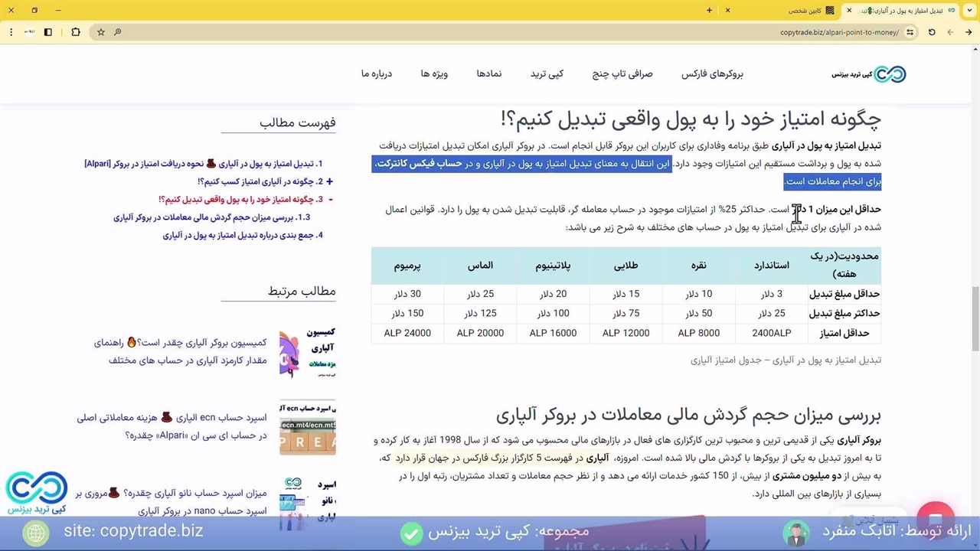Screen dimensions: 980x551
Task: Click the Copy Trade Business header logo
Action: pyautogui.click(x=869, y=74)
